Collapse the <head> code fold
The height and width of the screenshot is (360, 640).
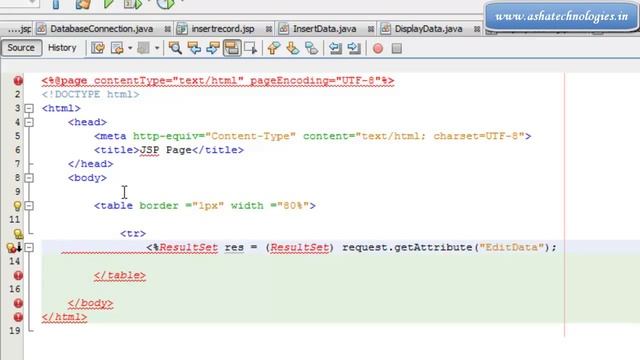pos(29,122)
